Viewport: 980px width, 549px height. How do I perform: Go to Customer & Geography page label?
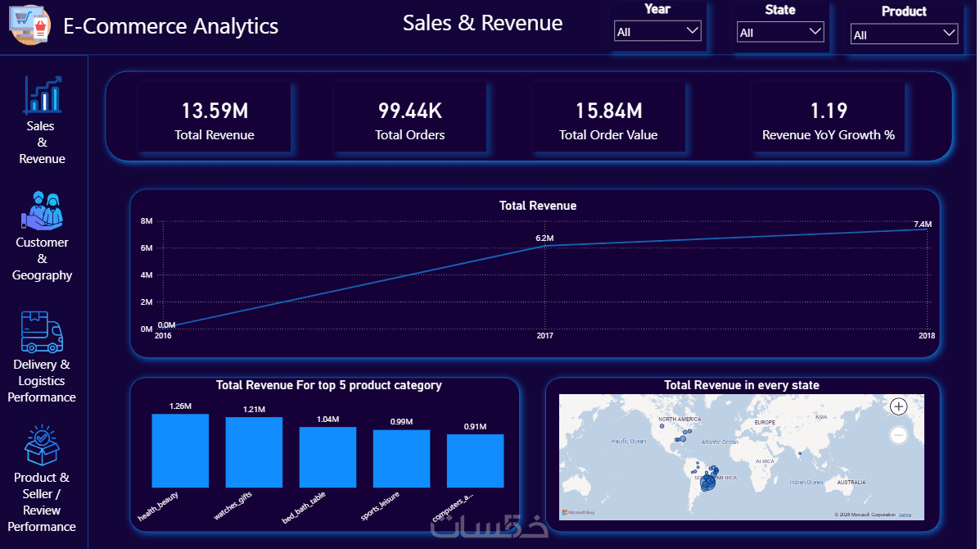42,259
